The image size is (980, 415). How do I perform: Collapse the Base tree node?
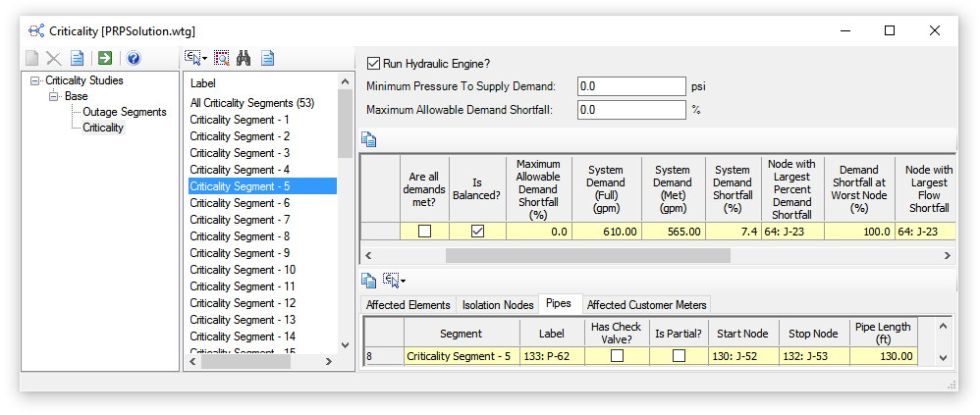click(55, 96)
